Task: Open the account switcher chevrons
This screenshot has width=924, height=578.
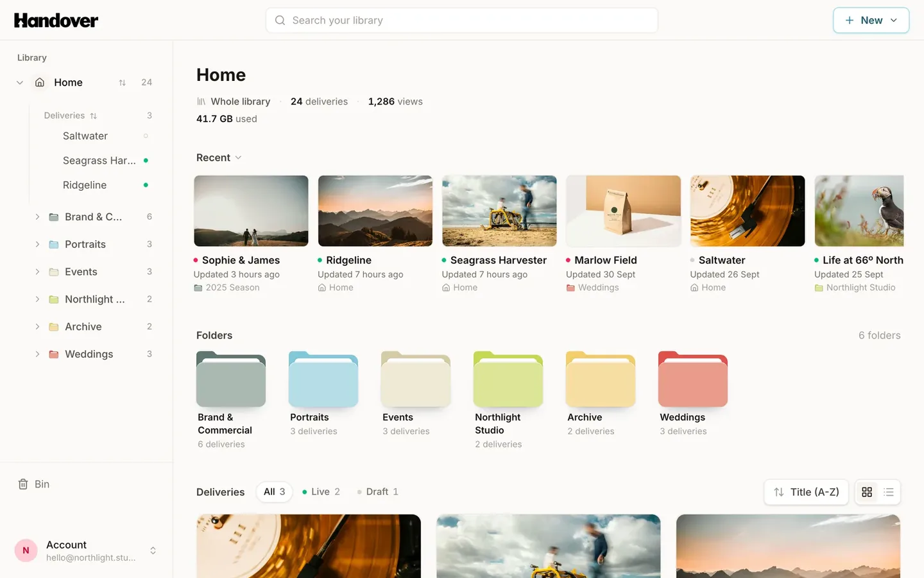Action: [x=153, y=550]
